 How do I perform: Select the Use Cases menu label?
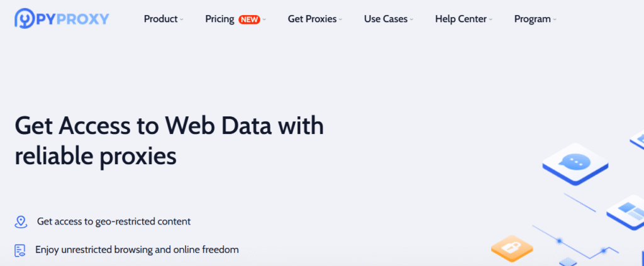(386, 19)
